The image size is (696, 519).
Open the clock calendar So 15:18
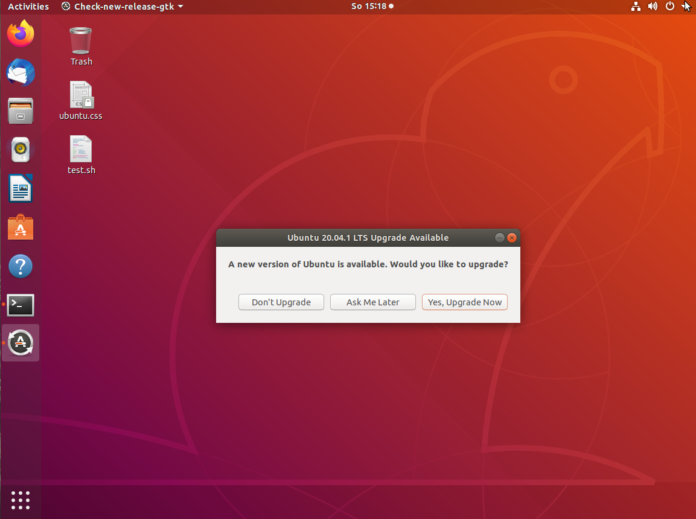point(372,6)
